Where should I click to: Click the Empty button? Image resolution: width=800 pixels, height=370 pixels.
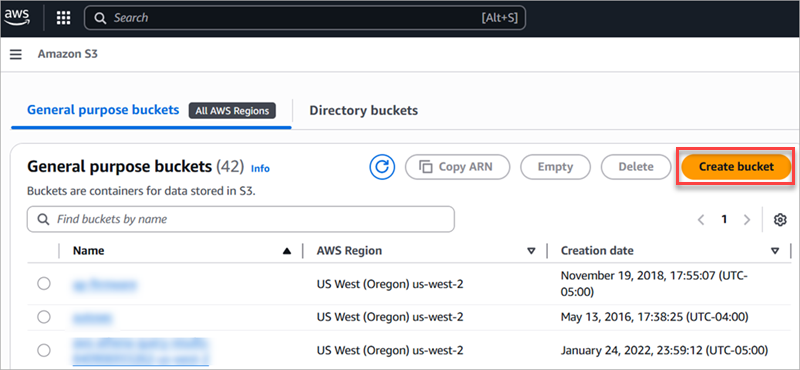555,167
